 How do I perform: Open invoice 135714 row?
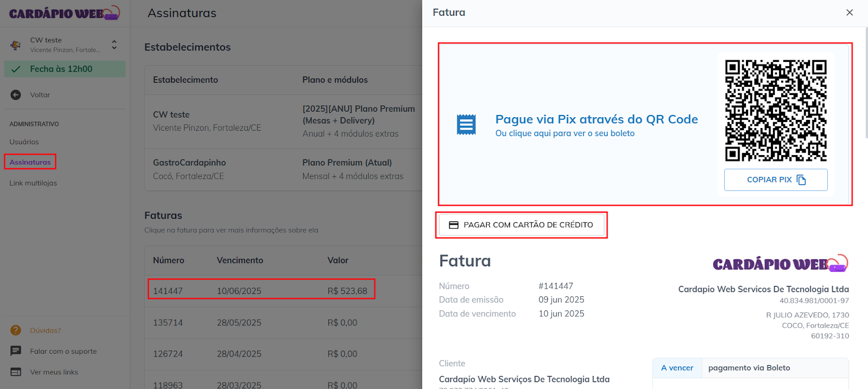(x=260, y=323)
